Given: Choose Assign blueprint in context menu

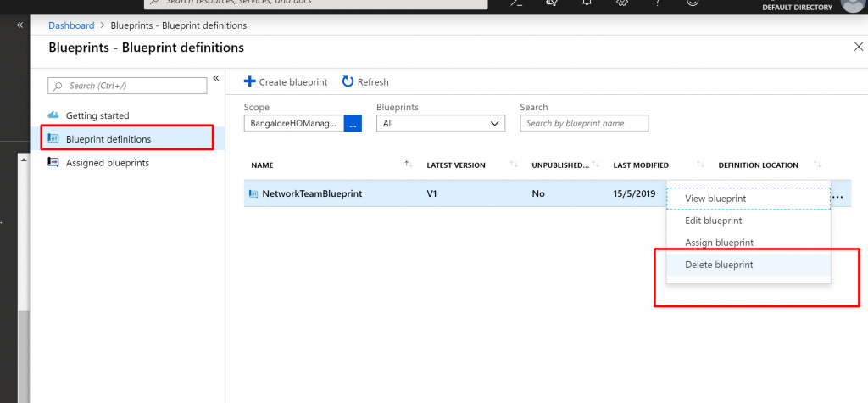Looking at the screenshot, I should click(719, 243).
